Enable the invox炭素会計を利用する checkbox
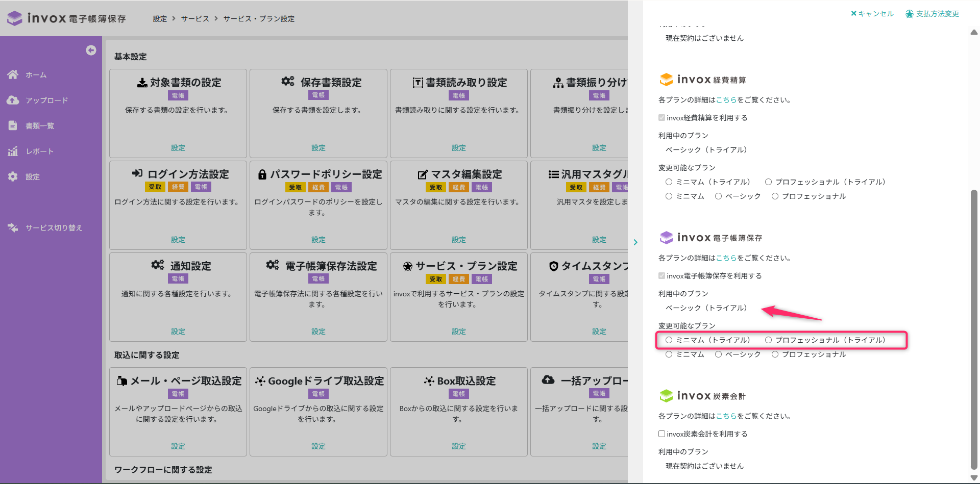This screenshot has width=980, height=484. tap(661, 434)
